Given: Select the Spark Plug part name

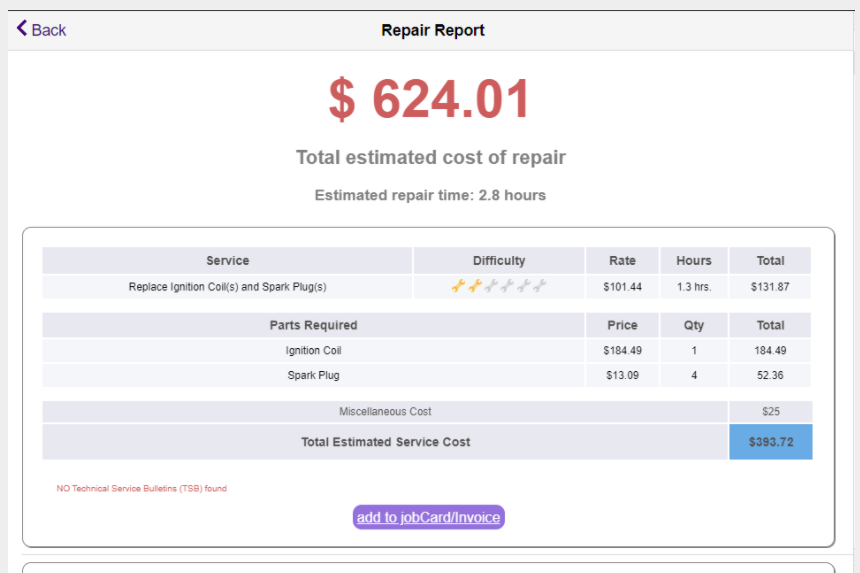Looking at the screenshot, I should (x=313, y=376).
